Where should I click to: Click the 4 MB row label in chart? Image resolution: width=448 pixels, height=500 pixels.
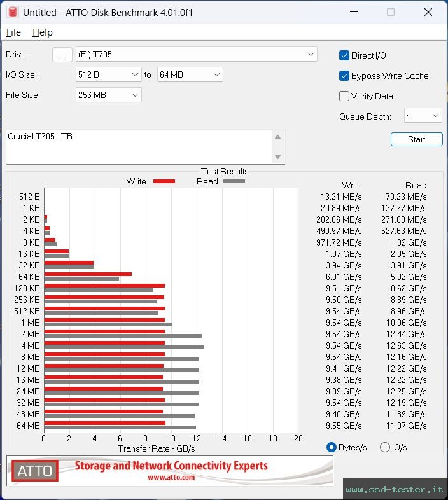tap(31, 345)
